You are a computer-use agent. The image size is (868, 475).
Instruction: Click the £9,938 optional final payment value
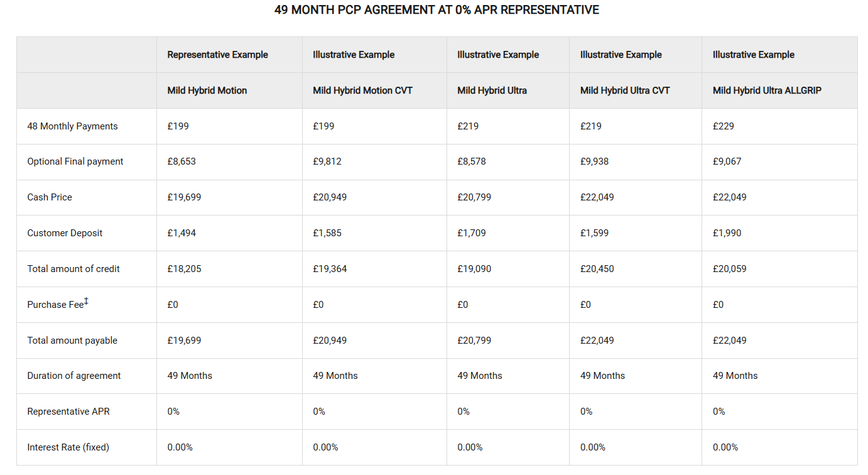tap(594, 161)
